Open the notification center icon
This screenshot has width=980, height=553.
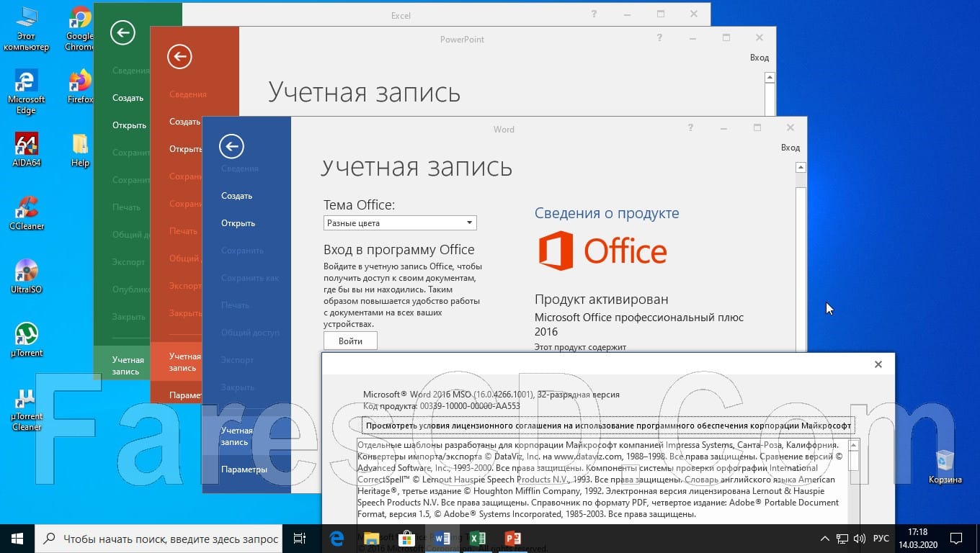click(956, 539)
